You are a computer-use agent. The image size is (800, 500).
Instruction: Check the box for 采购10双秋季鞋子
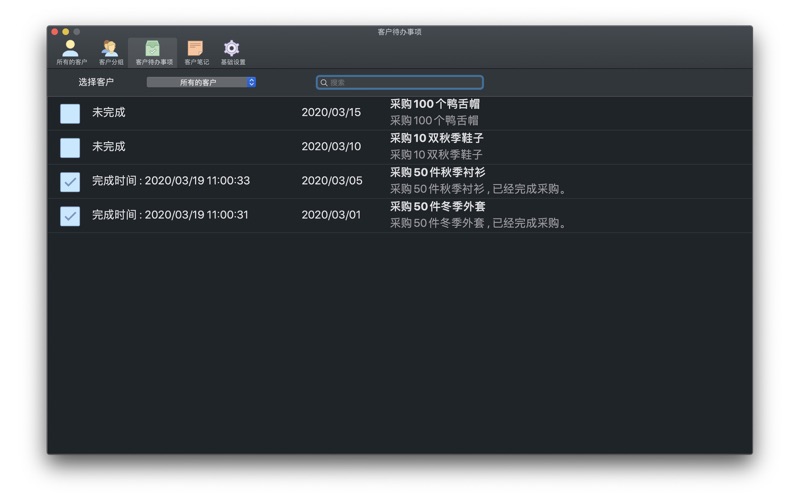(x=70, y=147)
